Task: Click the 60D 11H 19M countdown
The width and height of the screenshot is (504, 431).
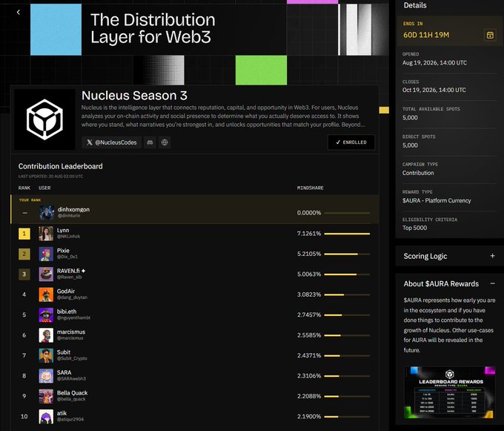Action: pyautogui.click(x=426, y=35)
